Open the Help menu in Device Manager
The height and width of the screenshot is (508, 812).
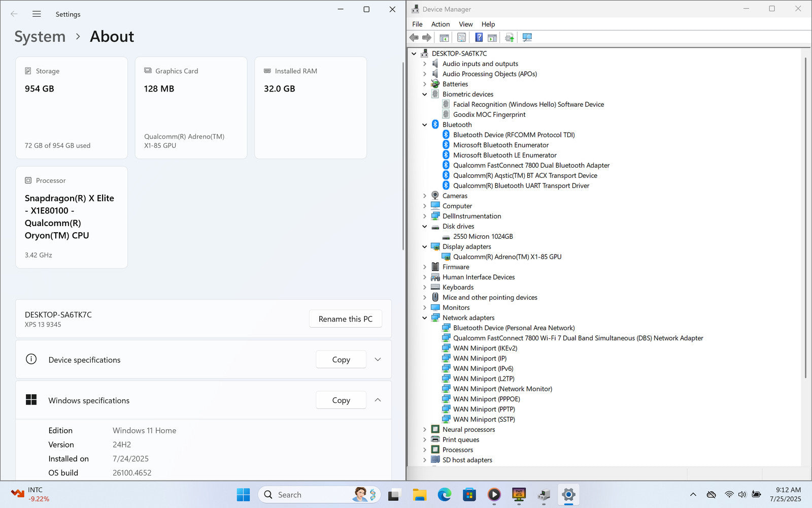(x=488, y=24)
